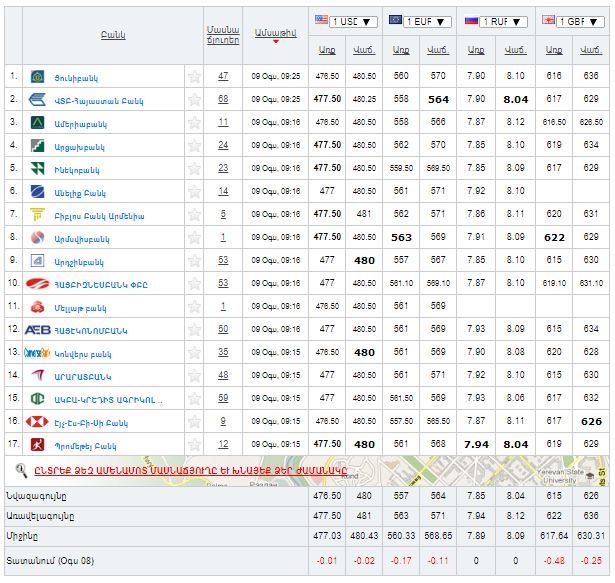Click the AEB Armeconombank logo

point(38,329)
